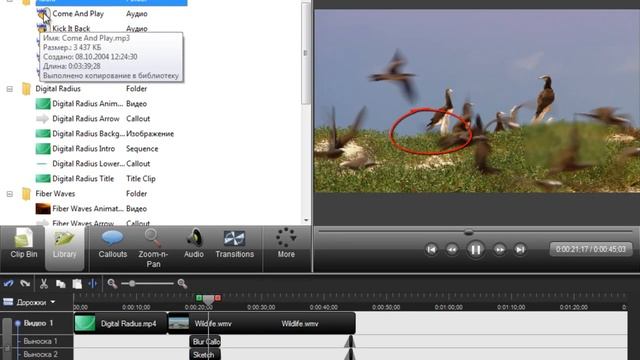Click the library scroll down arrow
Viewport: 640px width, 360px height.
coord(306,220)
